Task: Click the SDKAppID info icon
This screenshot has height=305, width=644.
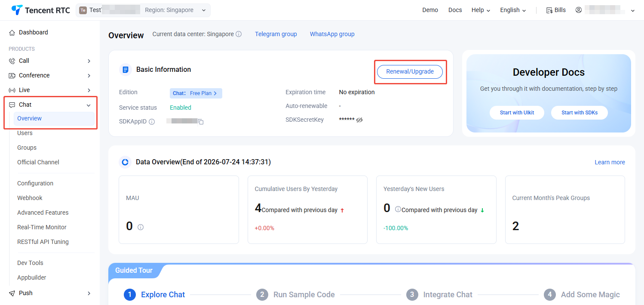Action: point(152,122)
